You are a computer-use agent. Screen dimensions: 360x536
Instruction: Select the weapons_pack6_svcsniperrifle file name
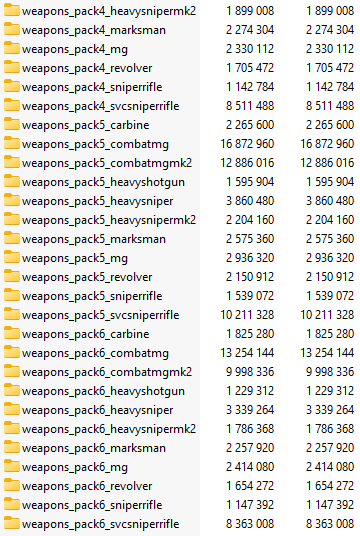click(x=101, y=525)
